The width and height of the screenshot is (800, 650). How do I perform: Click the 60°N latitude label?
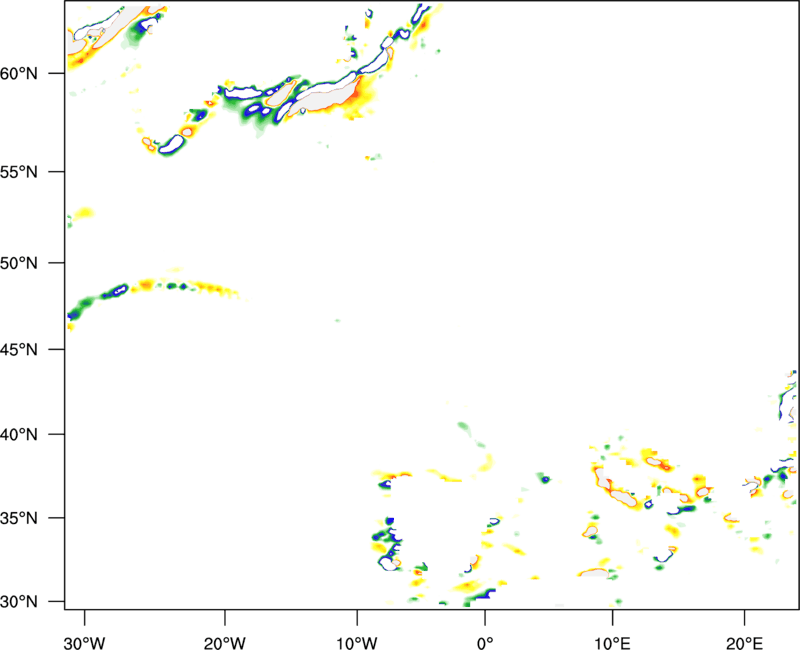point(19,73)
